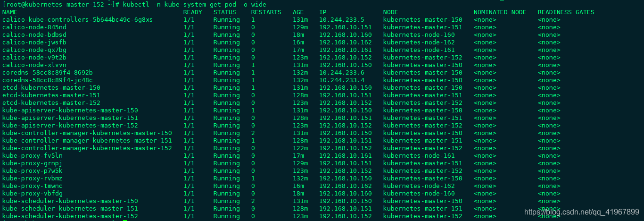This screenshot has height=221, width=644.
Task: Click IP address 10.244.233.6
Action: 342,72
